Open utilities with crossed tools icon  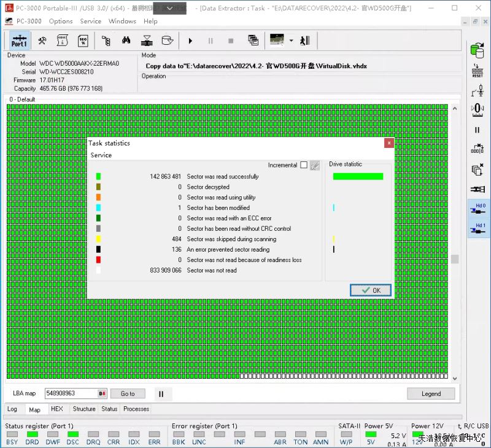42,41
